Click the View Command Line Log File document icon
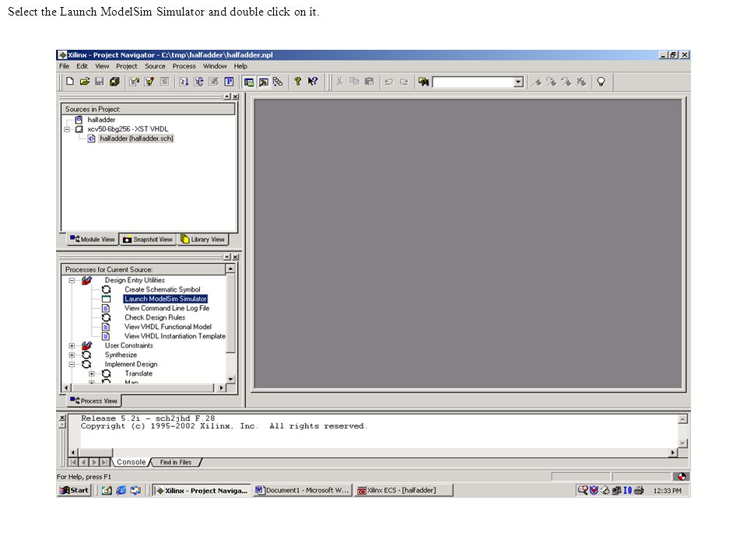Screen dimensions: 747x560 tap(107, 308)
